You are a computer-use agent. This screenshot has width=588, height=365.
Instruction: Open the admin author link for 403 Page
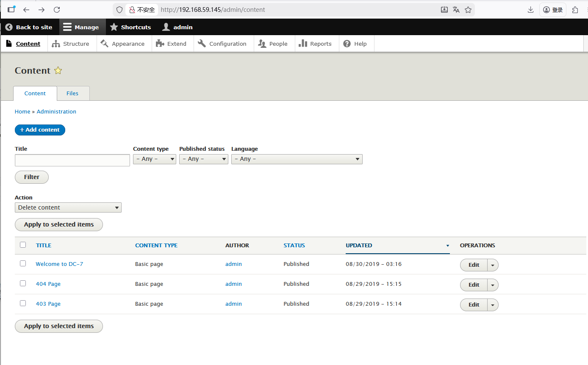point(233,304)
